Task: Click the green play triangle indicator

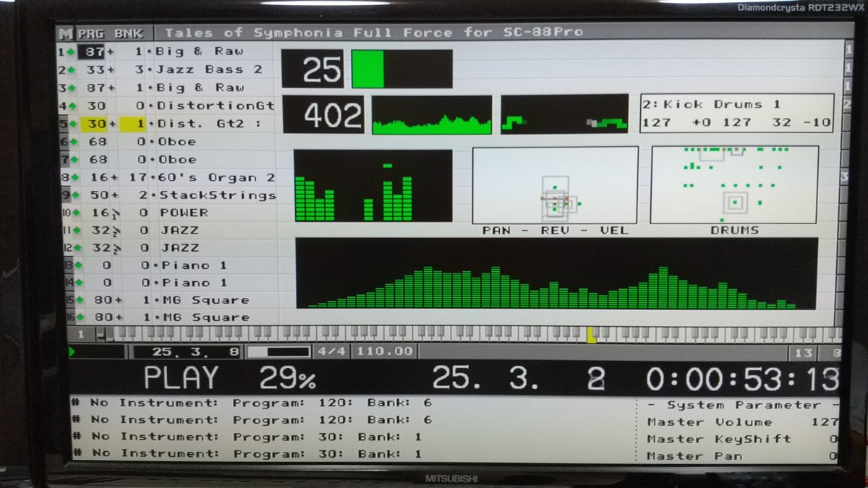Action: [x=72, y=352]
